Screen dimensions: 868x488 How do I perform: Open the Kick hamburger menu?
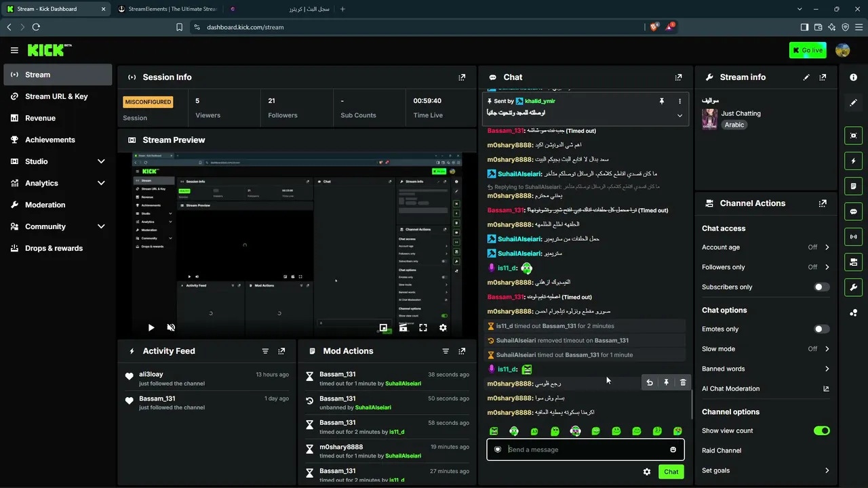coord(14,50)
